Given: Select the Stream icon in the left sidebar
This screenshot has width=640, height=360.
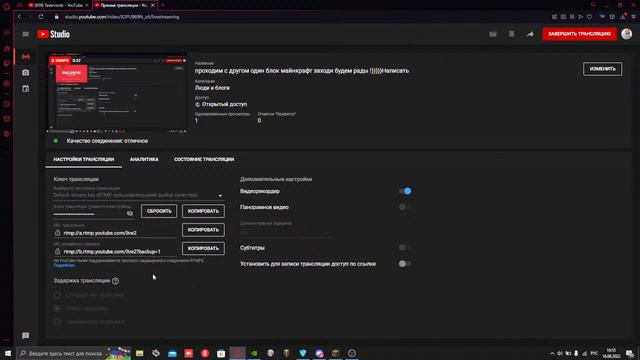Looking at the screenshot, I should point(26,56).
